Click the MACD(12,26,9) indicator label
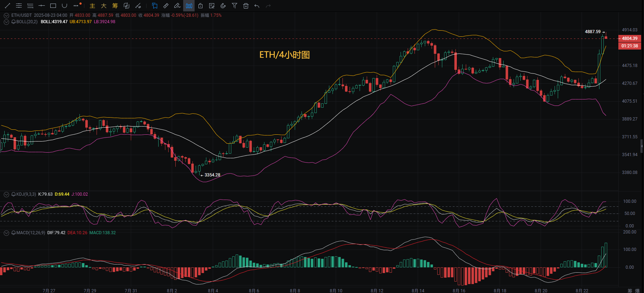 (x=31, y=233)
